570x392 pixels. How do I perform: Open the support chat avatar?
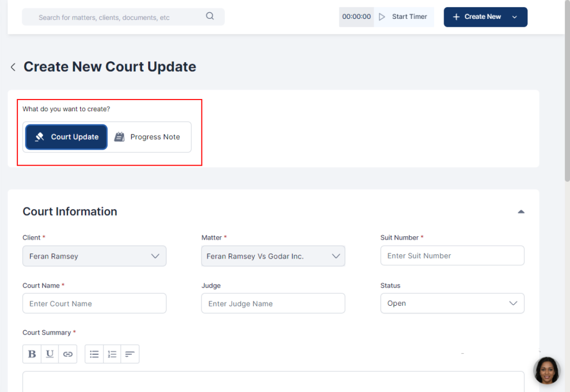(546, 370)
